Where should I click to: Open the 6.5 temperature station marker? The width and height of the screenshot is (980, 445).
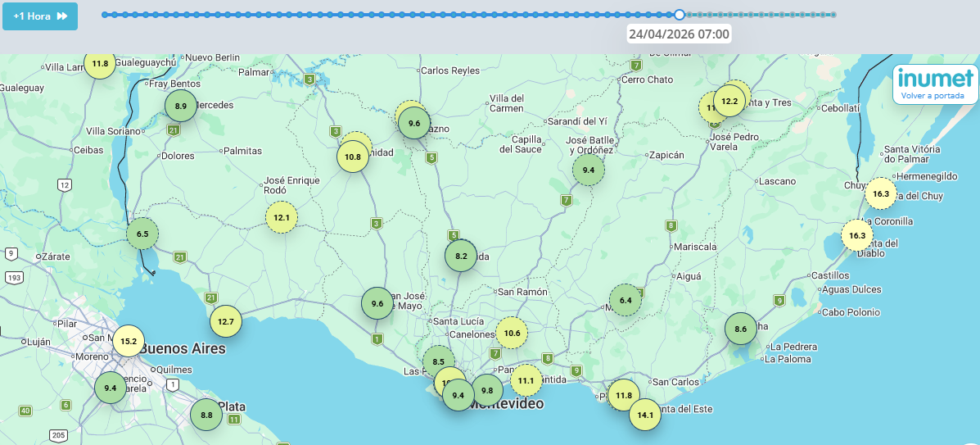pyautogui.click(x=142, y=234)
